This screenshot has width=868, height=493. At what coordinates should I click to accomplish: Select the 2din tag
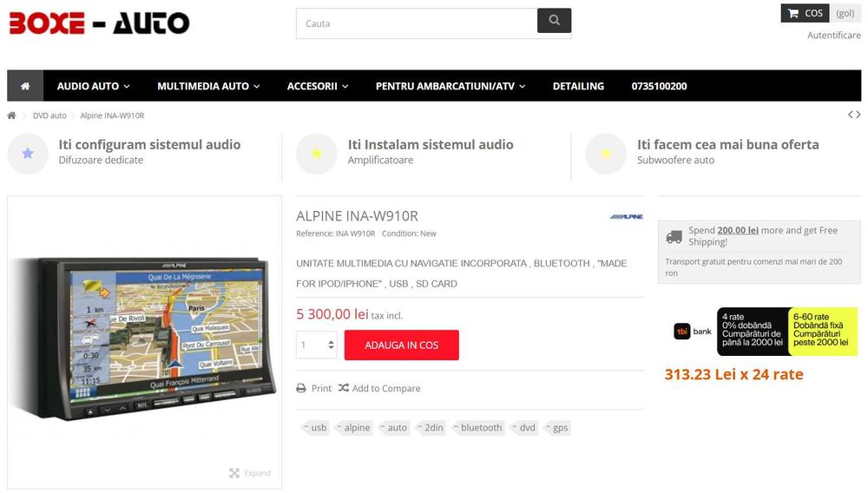(431, 427)
